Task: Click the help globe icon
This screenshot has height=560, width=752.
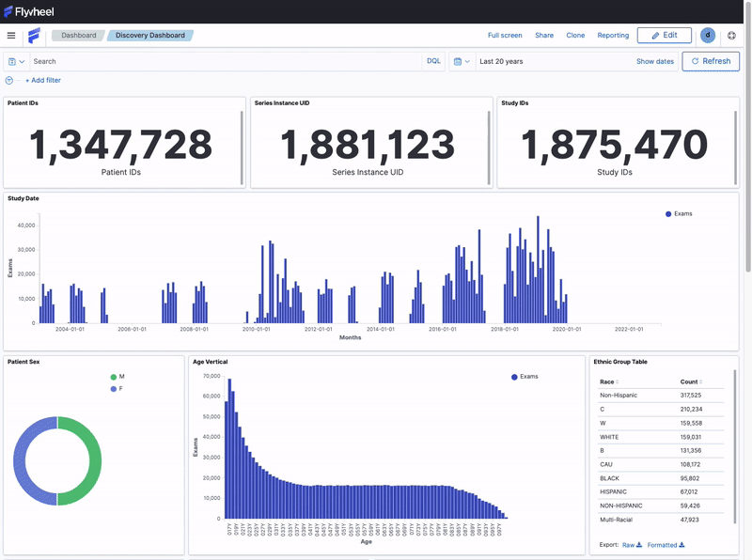Action: 732,36
